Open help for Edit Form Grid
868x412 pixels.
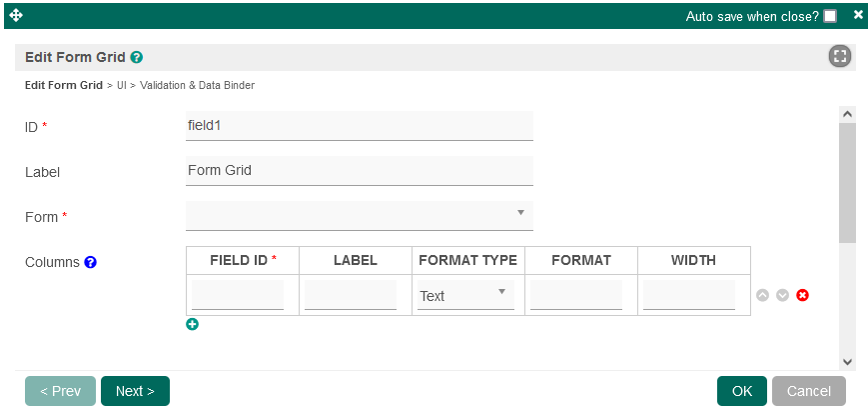(x=136, y=58)
